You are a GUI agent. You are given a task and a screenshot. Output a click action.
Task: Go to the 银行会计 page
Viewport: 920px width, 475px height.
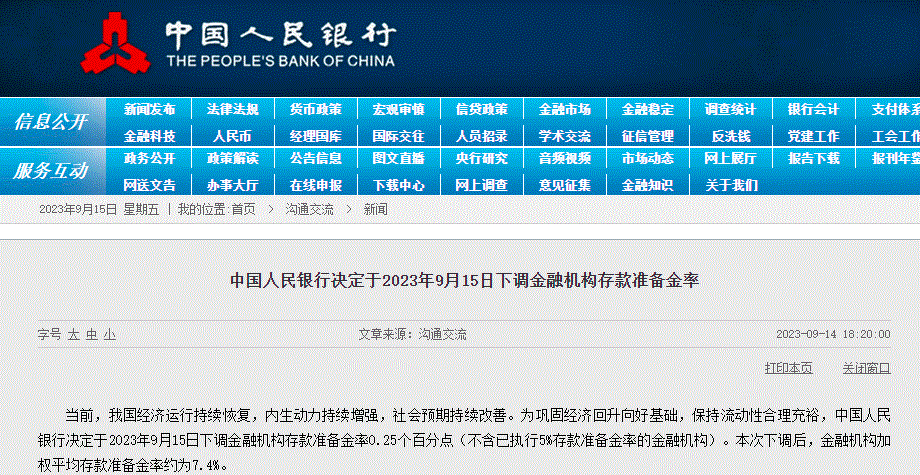814,110
